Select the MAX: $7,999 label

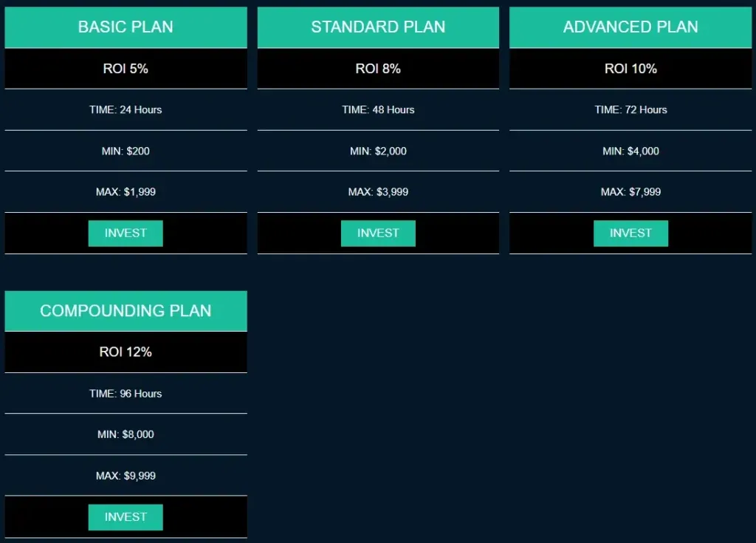[x=630, y=192]
